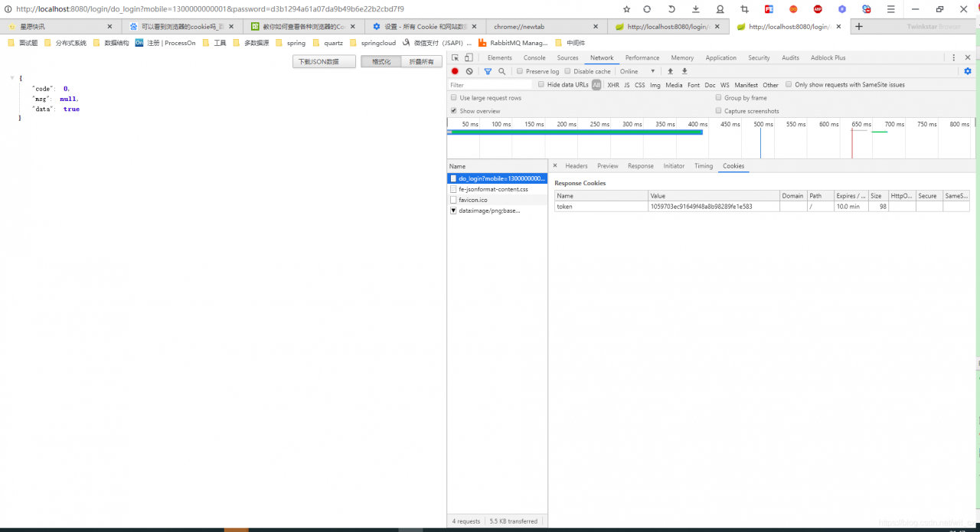Open the Response details tab
Image resolution: width=980 pixels, height=532 pixels.
(641, 166)
